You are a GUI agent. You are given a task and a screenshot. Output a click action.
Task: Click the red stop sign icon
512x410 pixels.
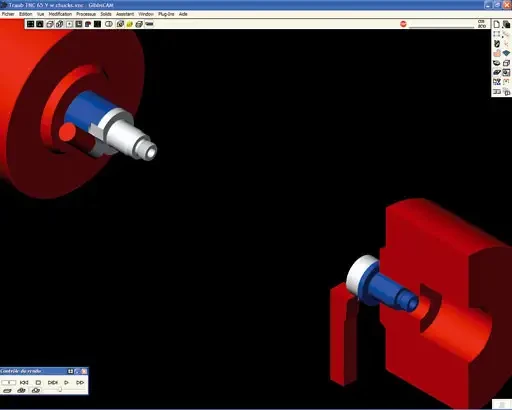pos(403,24)
